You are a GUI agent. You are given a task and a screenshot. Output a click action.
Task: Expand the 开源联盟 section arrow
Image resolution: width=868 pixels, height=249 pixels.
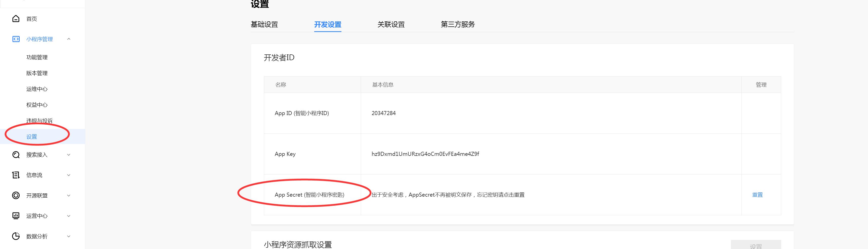click(69, 195)
